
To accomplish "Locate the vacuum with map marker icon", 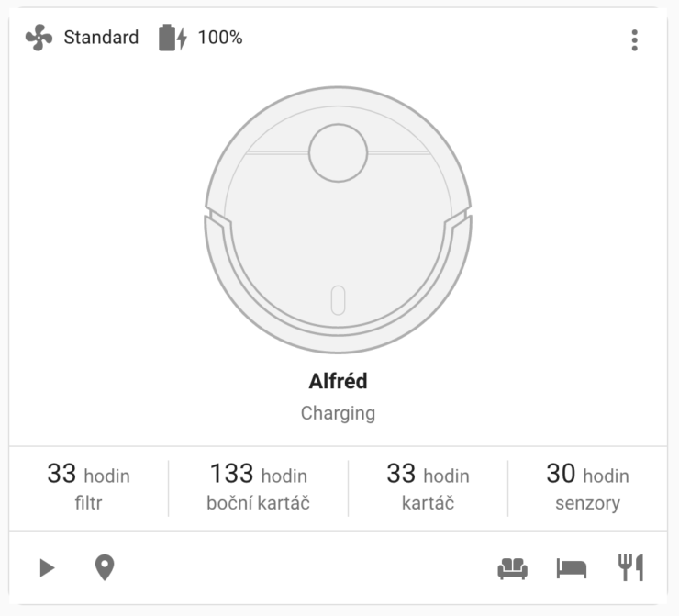I will coord(105,567).
